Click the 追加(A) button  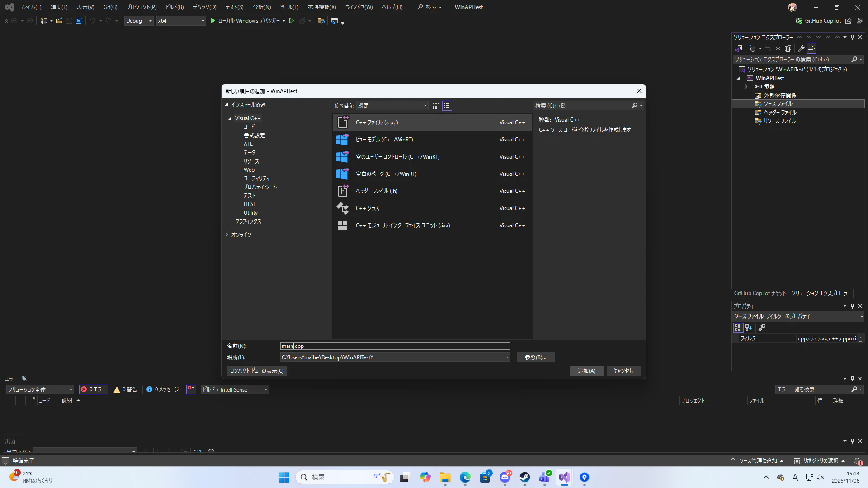(586, 371)
